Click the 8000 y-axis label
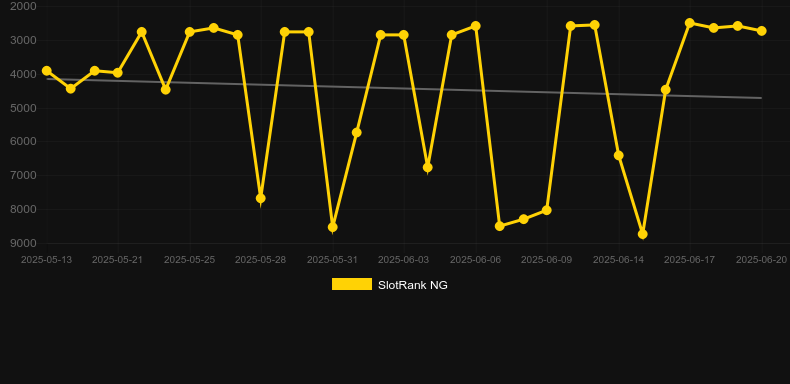 (23, 209)
